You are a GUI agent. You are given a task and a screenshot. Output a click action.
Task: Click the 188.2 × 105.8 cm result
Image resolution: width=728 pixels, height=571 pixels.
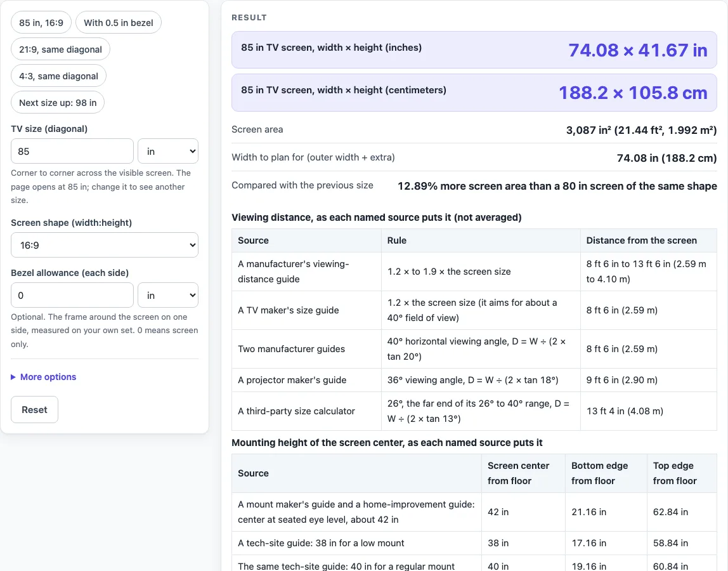tap(633, 93)
